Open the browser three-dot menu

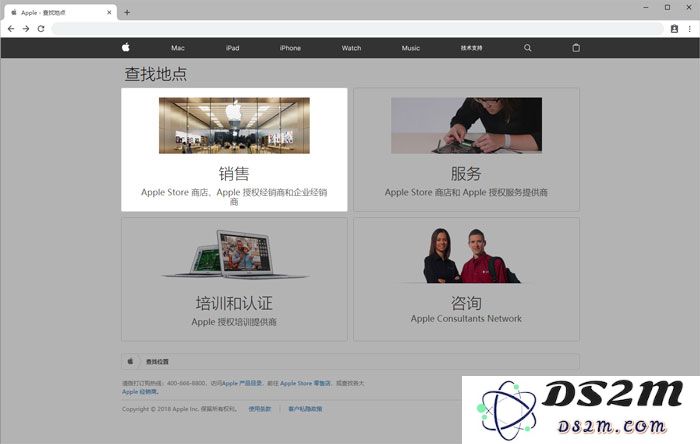click(690, 29)
